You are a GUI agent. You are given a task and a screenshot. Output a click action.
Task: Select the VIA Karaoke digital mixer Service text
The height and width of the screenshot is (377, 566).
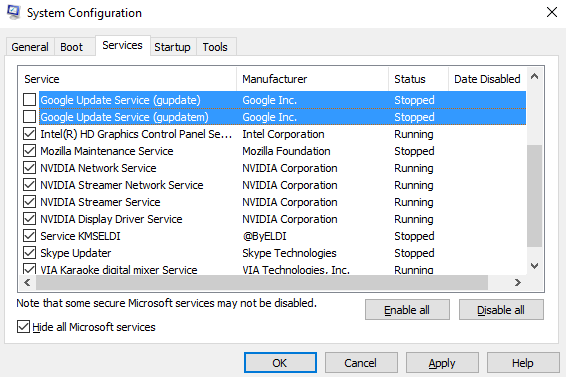pos(119,269)
